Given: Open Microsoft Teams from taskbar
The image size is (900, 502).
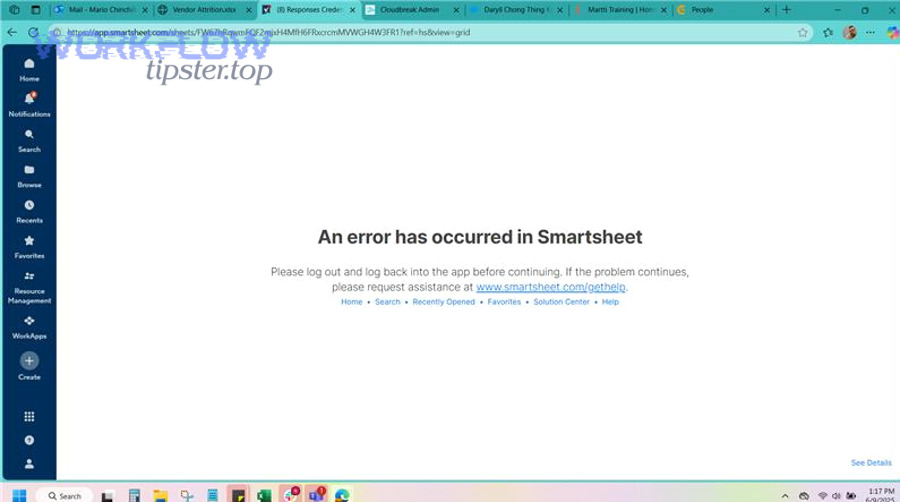Looking at the screenshot, I should (x=316, y=495).
